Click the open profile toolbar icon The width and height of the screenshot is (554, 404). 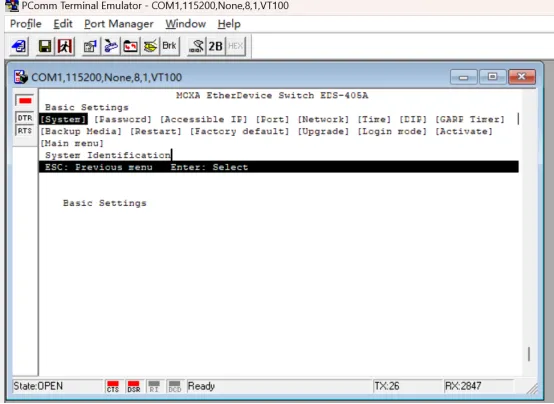click(x=20, y=46)
